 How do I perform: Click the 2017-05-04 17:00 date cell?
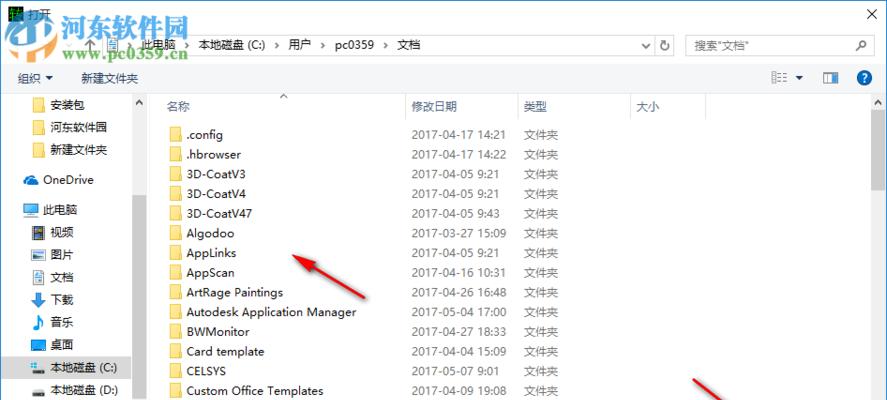coord(459,312)
